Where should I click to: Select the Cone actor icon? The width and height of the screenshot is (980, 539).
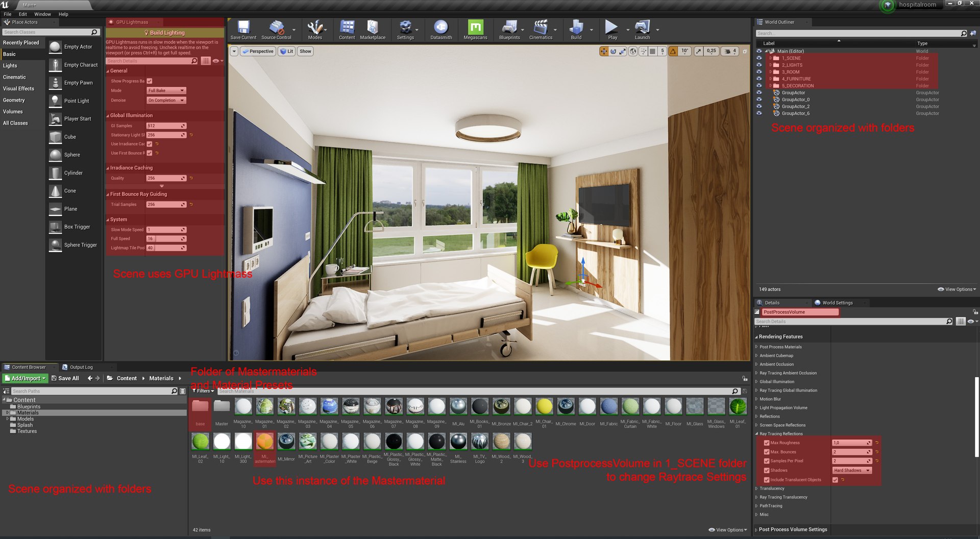pyautogui.click(x=55, y=191)
